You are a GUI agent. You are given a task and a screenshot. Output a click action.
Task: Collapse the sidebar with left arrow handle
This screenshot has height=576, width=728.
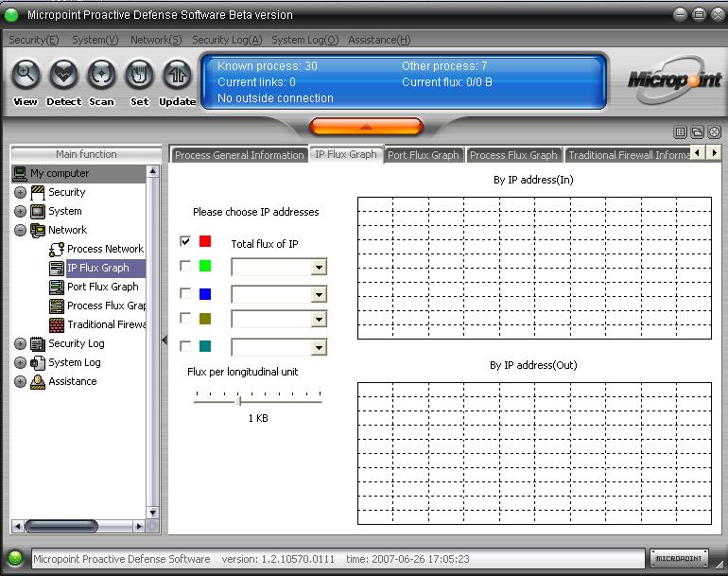click(x=165, y=340)
